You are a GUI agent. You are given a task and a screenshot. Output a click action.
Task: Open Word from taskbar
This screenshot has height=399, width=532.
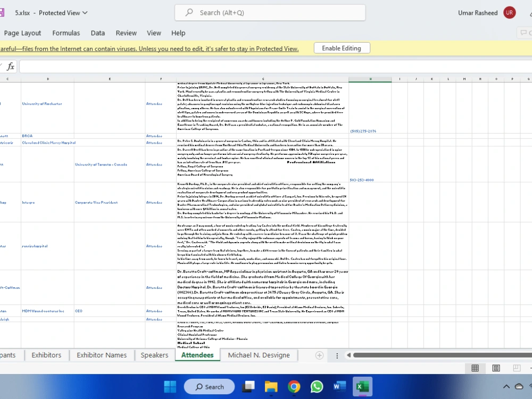click(x=339, y=386)
